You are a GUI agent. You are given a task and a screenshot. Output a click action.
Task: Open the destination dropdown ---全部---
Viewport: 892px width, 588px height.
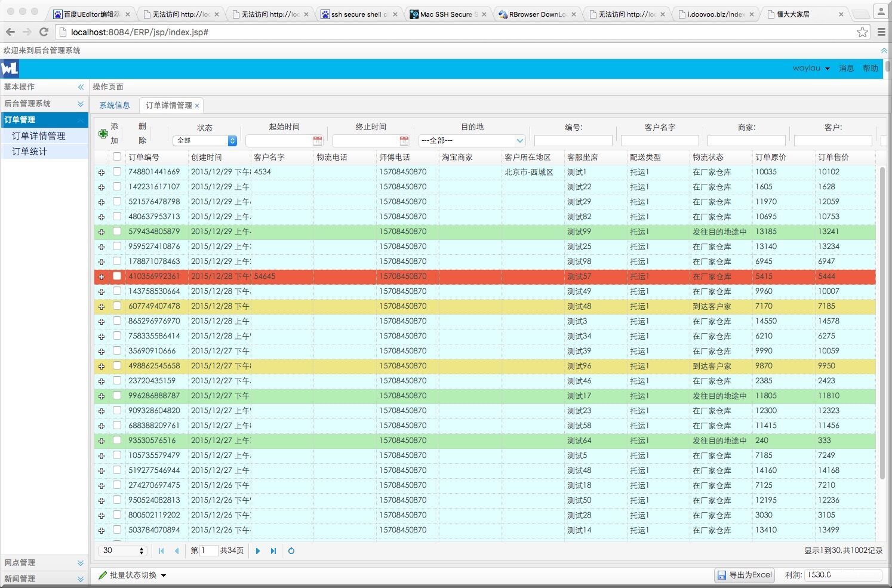pyautogui.click(x=472, y=141)
